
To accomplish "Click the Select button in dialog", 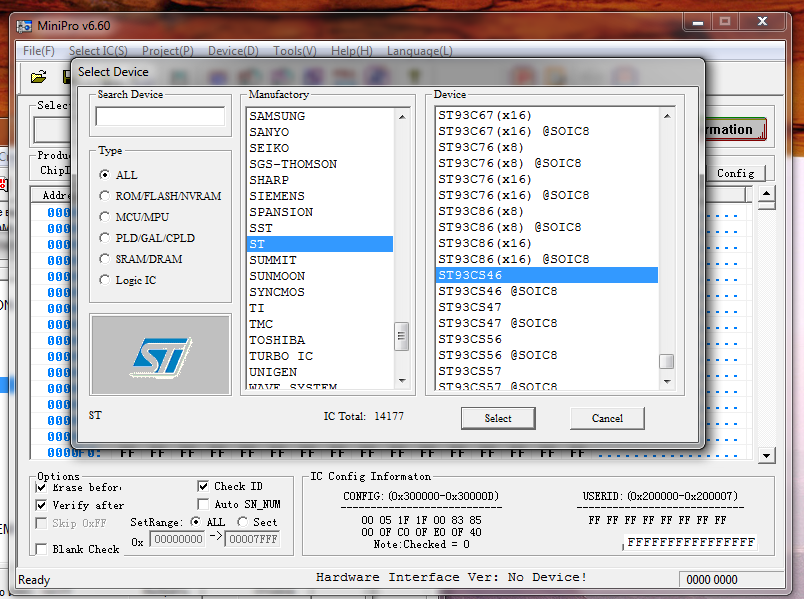I will tap(498, 418).
